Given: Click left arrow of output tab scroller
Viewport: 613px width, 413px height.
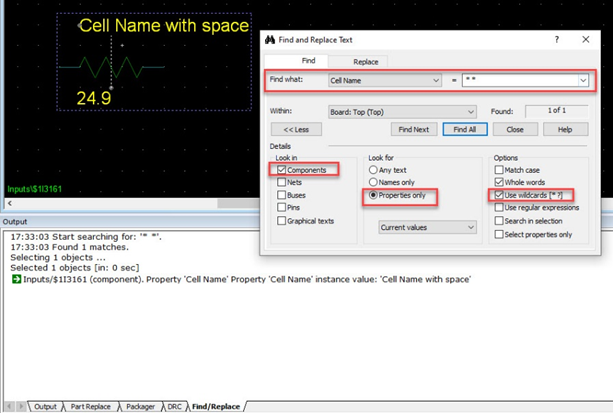Looking at the screenshot, I should pyautogui.click(x=9, y=406).
